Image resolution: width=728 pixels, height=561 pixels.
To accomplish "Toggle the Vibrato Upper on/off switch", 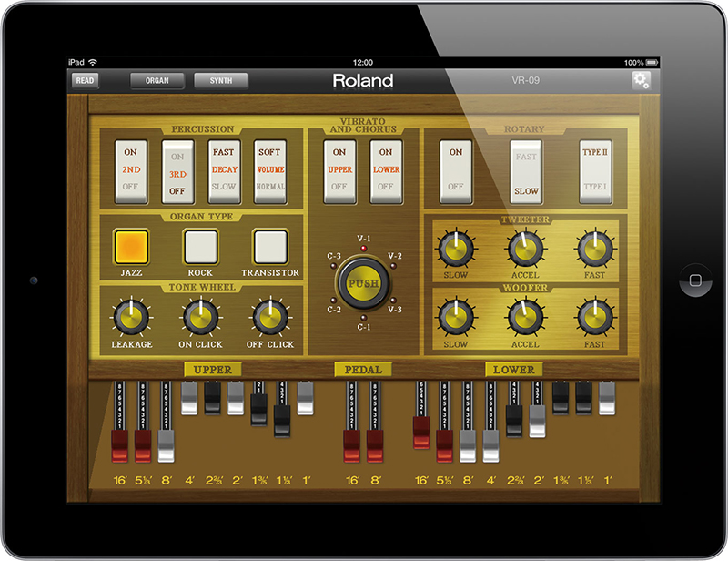I will (x=339, y=168).
